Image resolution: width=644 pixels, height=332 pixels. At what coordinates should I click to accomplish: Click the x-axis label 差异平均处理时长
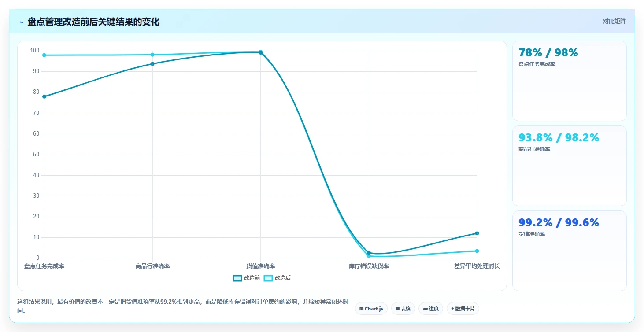477,266
